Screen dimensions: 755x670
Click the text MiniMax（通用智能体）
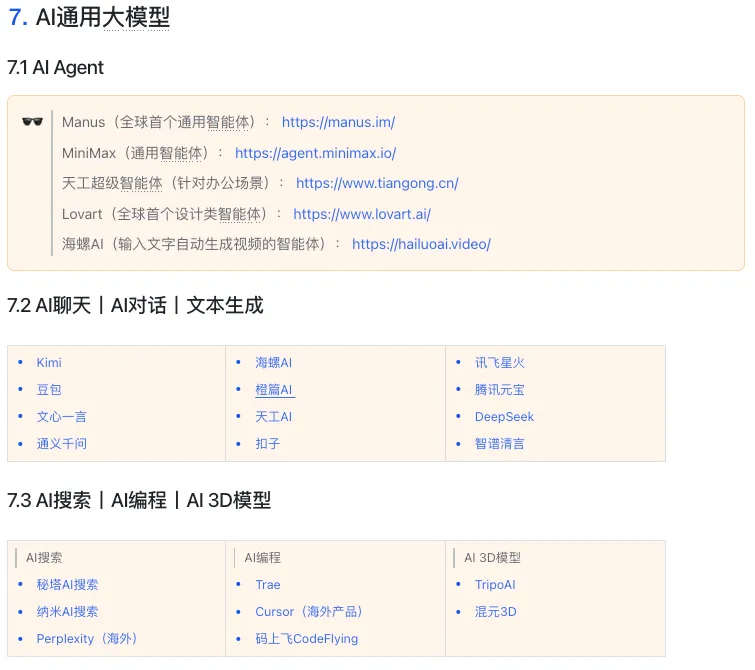[135, 153]
